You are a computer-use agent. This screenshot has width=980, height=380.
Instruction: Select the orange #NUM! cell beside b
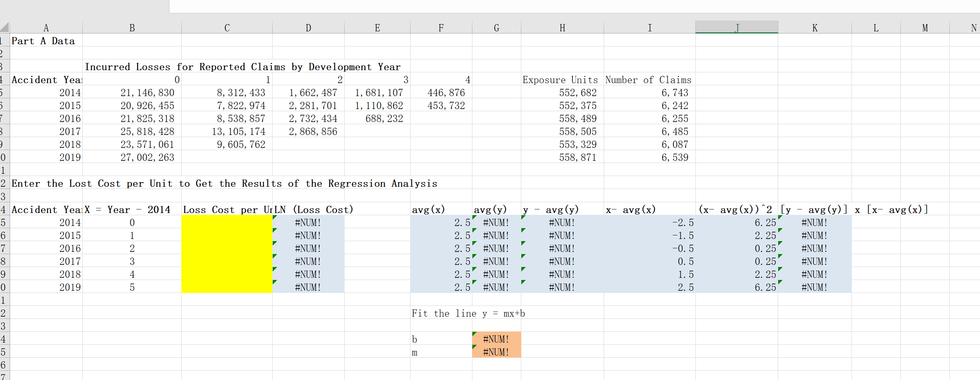click(496, 339)
